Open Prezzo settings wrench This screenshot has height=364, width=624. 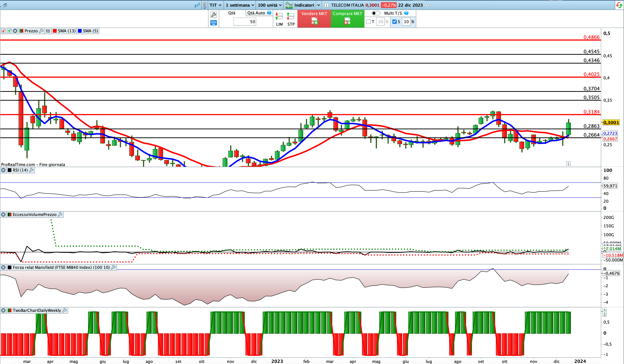click(41, 31)
